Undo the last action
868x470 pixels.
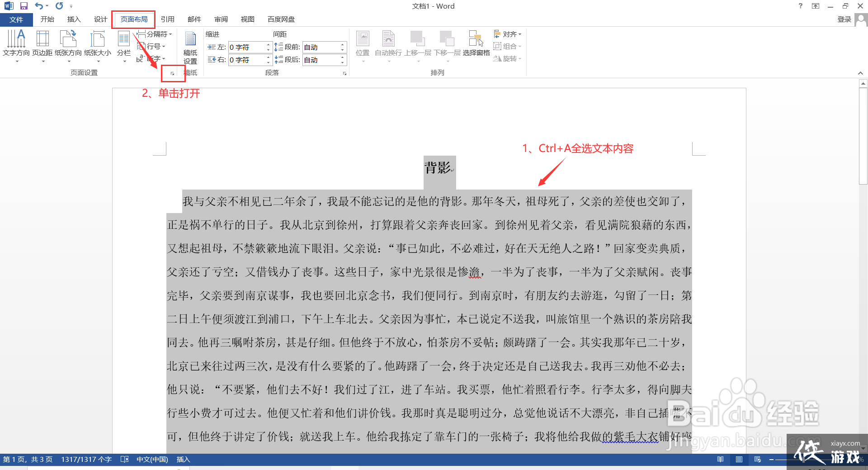[39, 6]
